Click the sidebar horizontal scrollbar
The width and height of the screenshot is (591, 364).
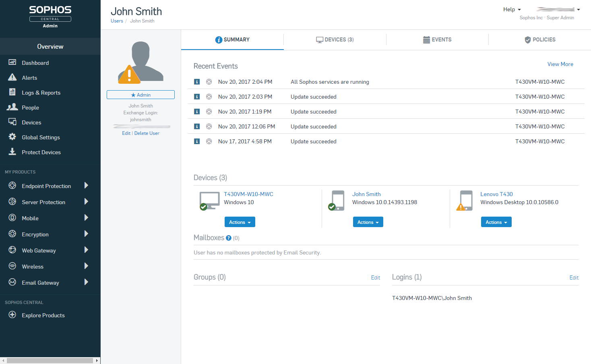(x=50, y=360)
